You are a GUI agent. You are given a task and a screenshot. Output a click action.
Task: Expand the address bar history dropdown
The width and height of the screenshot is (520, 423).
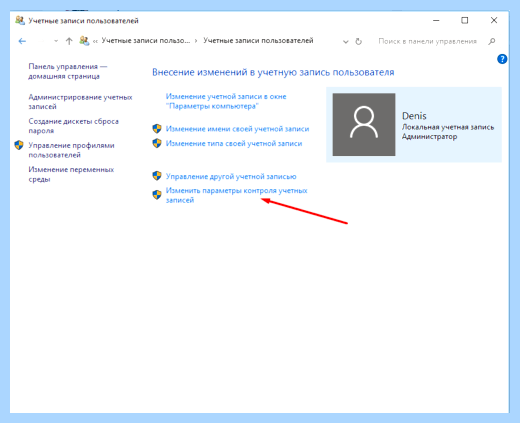pyautogui.click(x=346, y=42)
